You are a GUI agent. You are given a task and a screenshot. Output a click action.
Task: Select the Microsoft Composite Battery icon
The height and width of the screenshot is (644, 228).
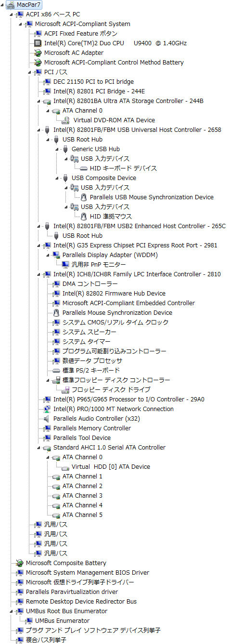coord(20,563)
